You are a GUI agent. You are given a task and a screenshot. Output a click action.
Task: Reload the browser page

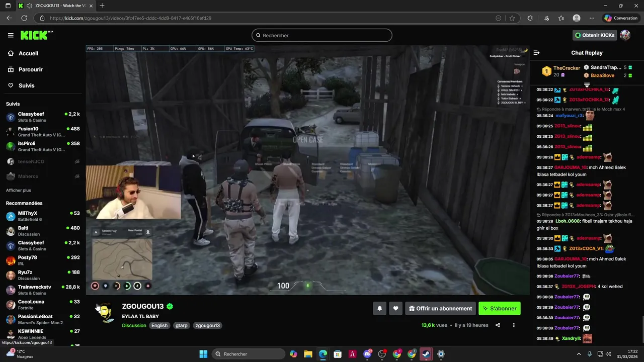click(24, 18)
